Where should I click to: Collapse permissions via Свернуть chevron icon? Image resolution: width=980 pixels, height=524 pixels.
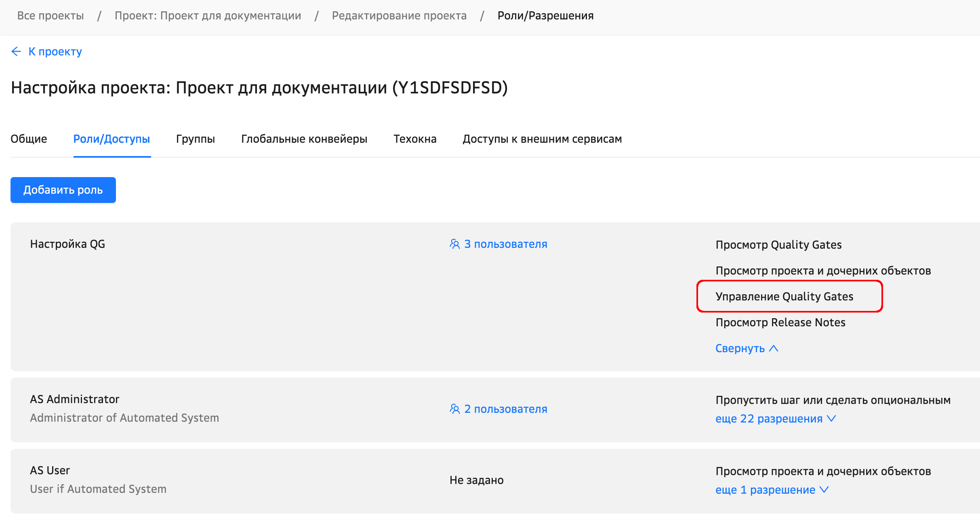click(x=774, y=348)
